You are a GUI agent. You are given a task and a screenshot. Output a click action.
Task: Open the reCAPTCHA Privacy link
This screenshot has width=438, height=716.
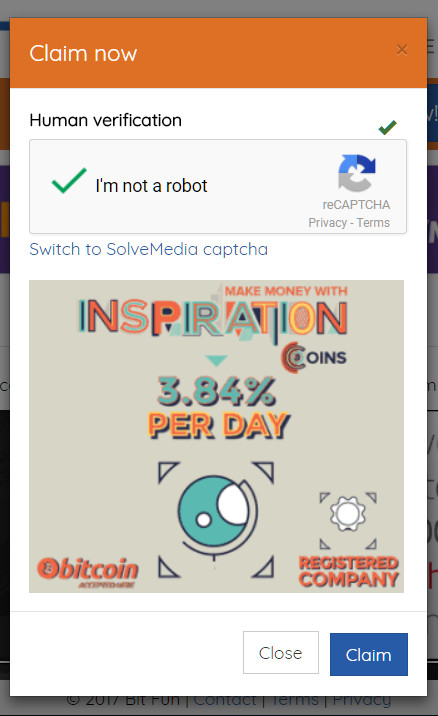pos(327,223)
